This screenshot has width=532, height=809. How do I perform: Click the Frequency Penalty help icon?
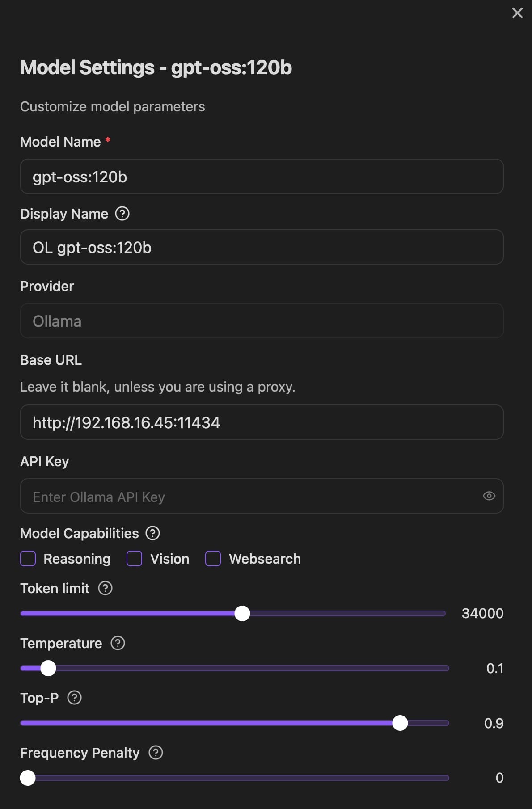tap(156, 753)
